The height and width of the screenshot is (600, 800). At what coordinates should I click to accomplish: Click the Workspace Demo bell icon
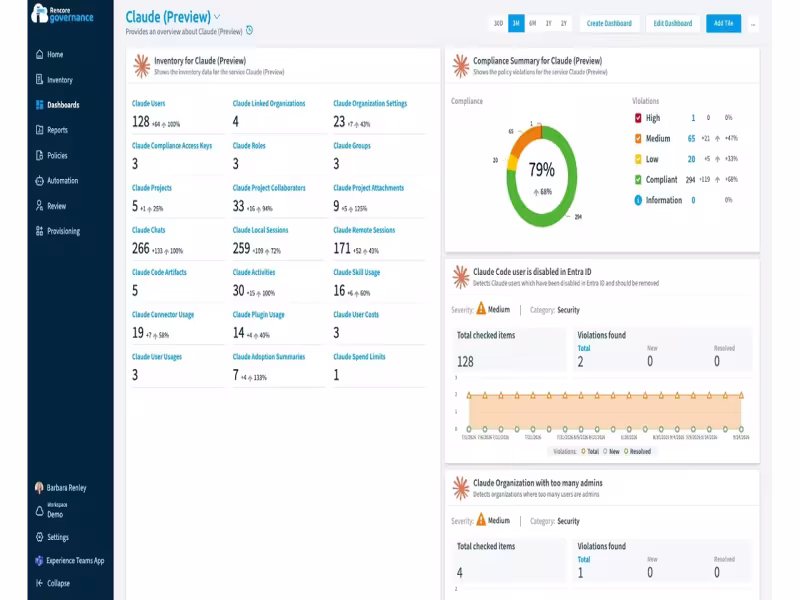(x=39, y=511)
